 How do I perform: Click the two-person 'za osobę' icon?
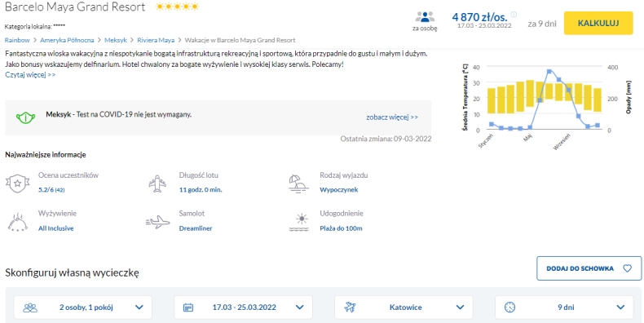click(x=425, y=17)
